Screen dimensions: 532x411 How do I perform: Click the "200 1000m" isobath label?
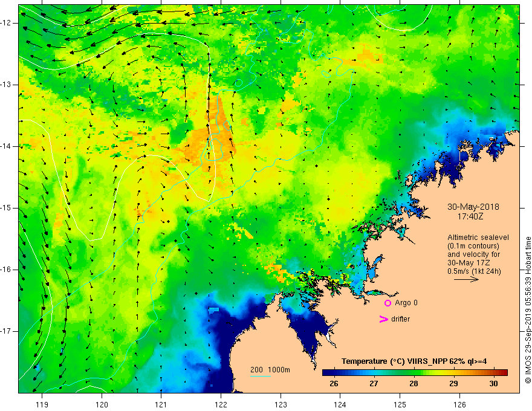click(270, 370)
